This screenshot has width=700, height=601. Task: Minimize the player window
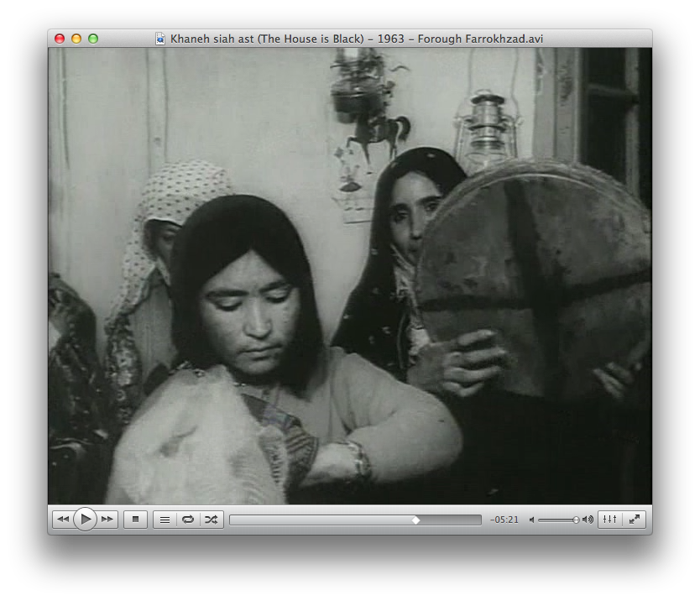(76, 39)
